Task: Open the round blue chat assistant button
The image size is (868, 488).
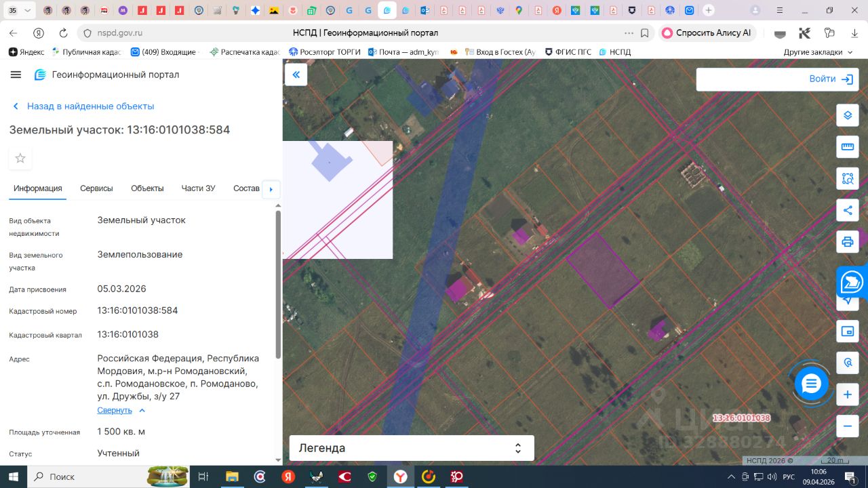Action: pos(811,384)
